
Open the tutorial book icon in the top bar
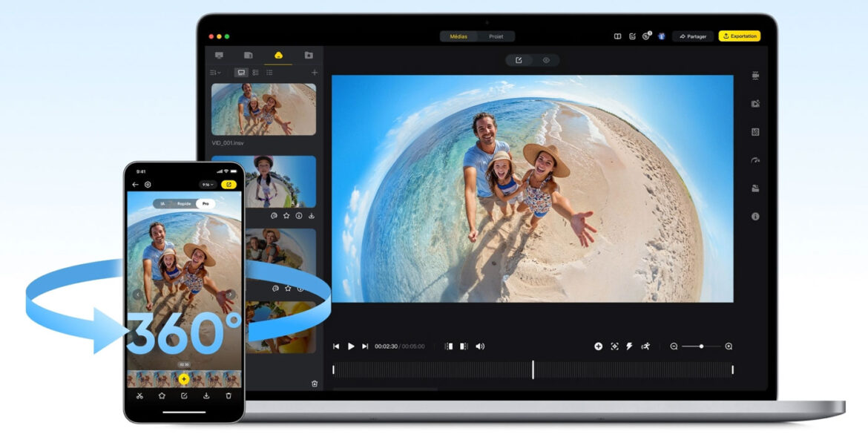click(x=618, y=36)
